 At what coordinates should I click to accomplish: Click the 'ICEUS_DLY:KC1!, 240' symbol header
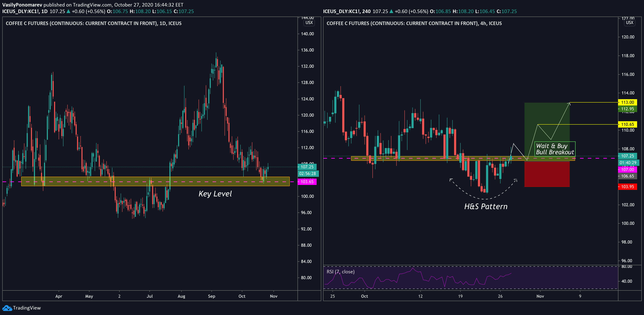(347, 11)
